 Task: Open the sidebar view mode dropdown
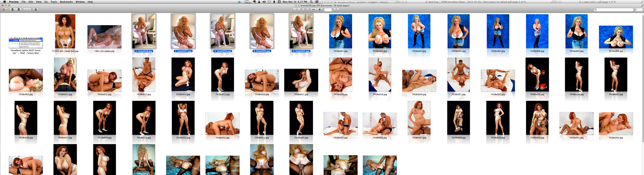point(5,10)
